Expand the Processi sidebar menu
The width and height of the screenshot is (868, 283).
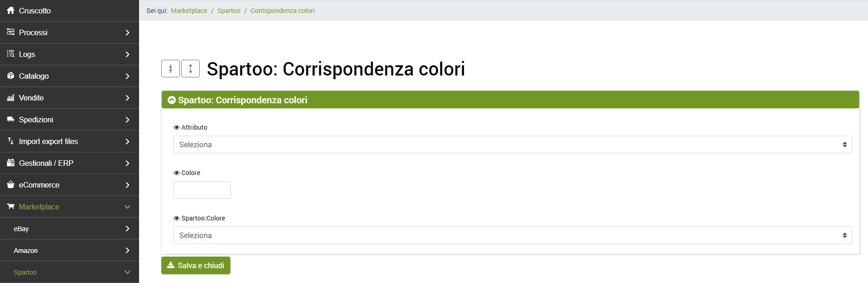[70, 32]
